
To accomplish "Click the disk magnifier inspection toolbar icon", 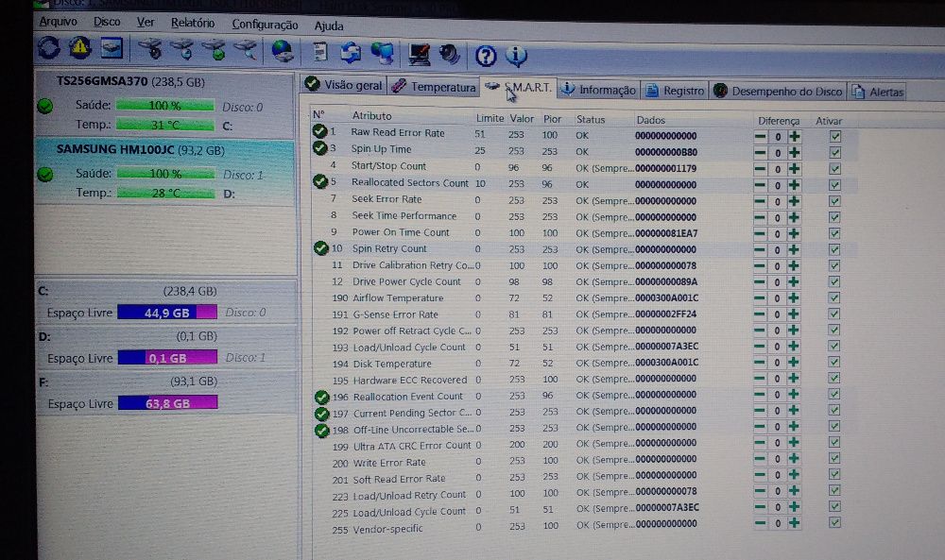I will [246, 50].
